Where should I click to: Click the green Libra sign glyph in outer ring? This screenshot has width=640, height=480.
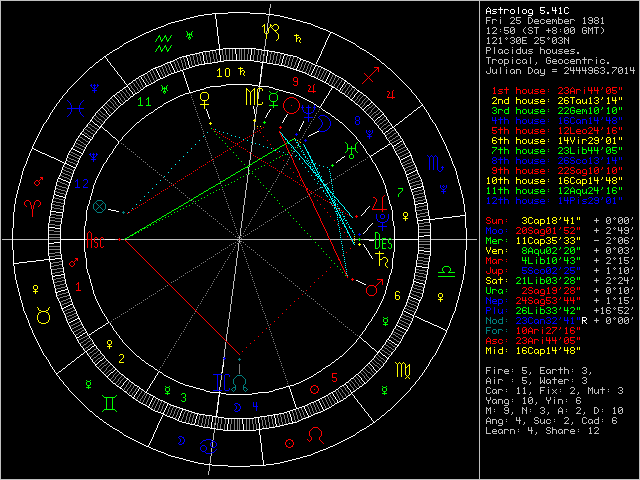click(x=446, y=272)
